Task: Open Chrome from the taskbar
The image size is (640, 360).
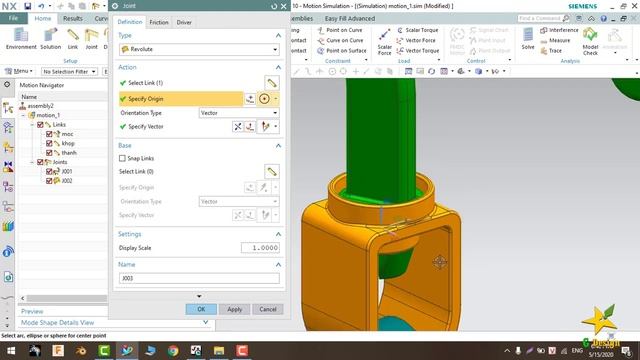Action: (x=173, y=351)
